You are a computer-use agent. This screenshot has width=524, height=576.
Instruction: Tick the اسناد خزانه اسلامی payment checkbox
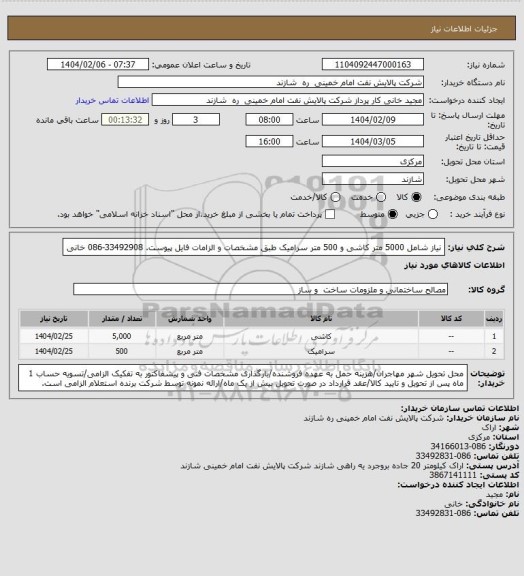pyautogui.click(x=330, y=214)
